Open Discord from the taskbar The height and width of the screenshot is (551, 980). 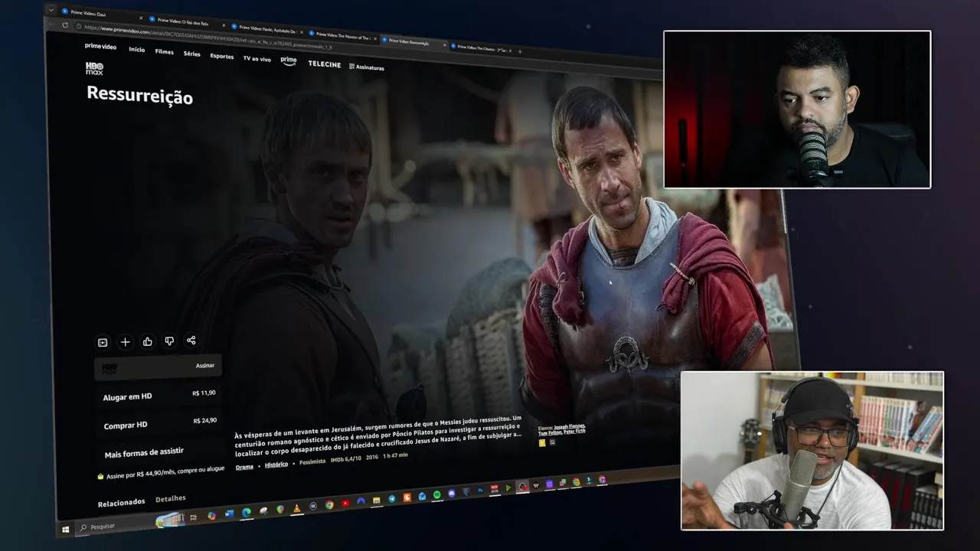[452, 493]
